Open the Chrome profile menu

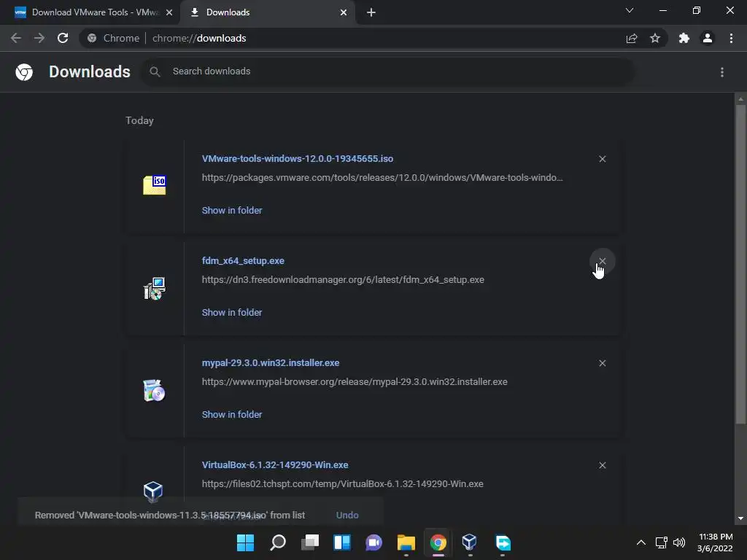click(708, 38)
